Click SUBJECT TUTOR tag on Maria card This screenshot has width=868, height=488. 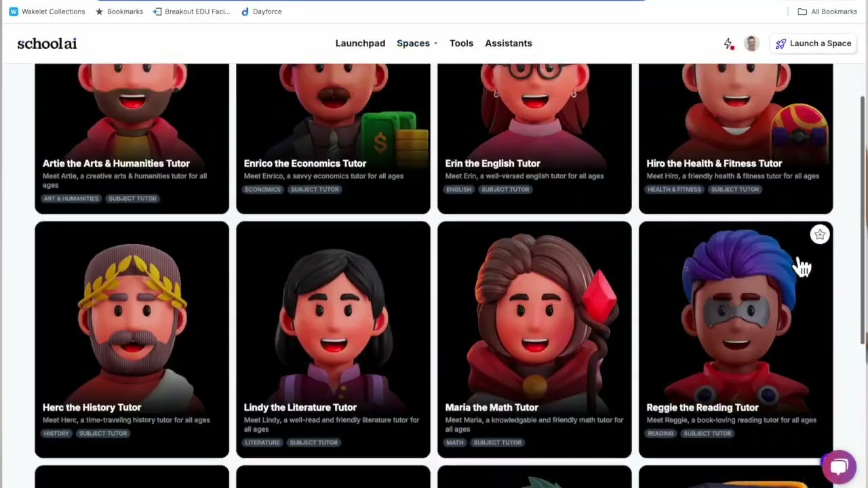click(498, 443)
